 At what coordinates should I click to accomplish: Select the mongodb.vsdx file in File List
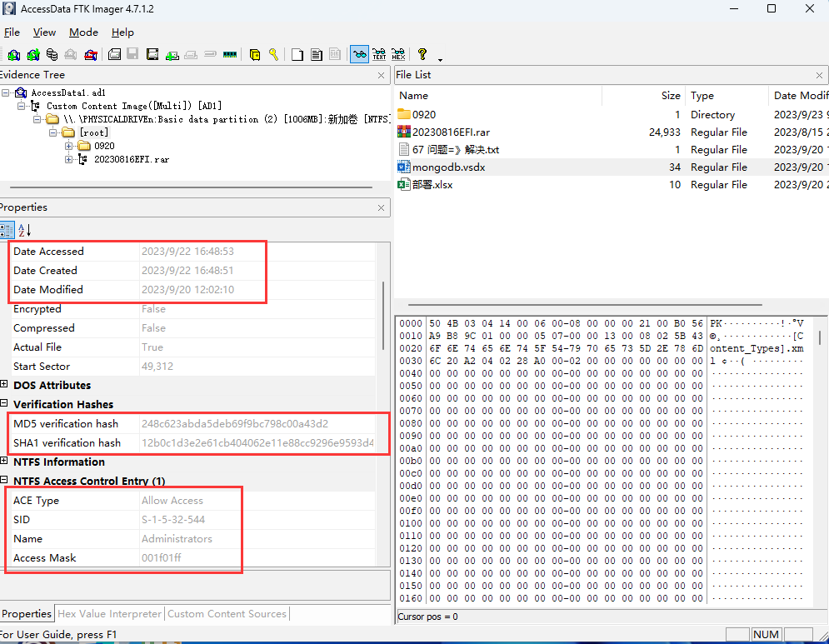coord(448,167)
